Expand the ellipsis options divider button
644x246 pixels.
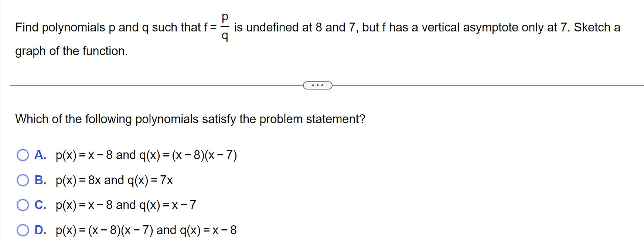[x=318, y=85]
